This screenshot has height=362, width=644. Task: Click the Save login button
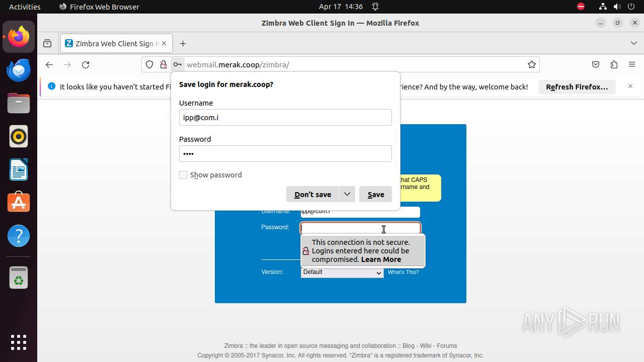pos(376,194)
